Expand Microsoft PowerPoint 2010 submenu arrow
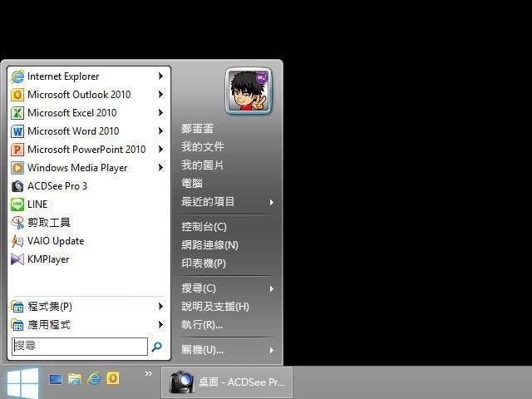Image resolution: width=532 pixels, height=399 pixels. 160,150
